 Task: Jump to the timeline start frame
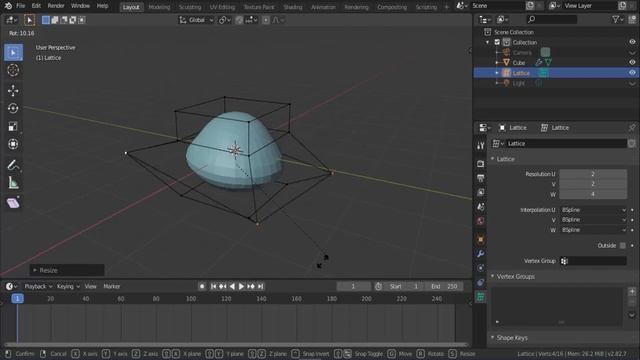click(x=213, y=287)
